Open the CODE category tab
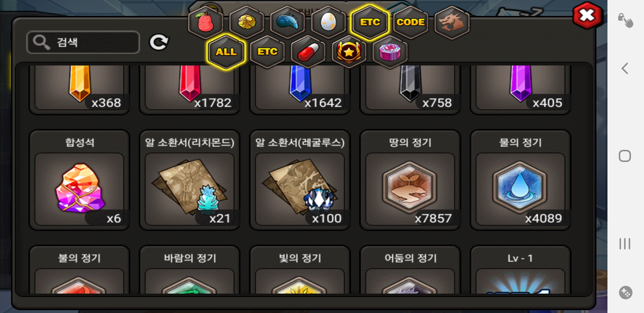This screenshot has height=313, width=644. (x=411, y=22)
